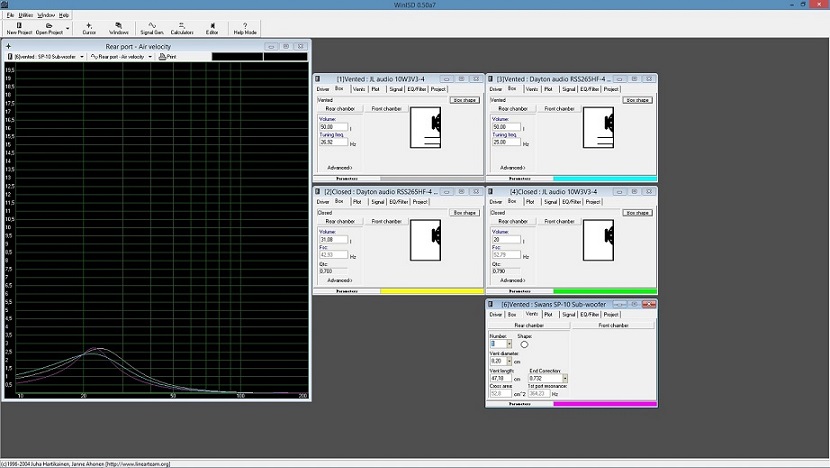Image resolution: width=830 pixels, height=468 pixels.
Task: Open the Calculators tool
Action: tap(182, 28)
